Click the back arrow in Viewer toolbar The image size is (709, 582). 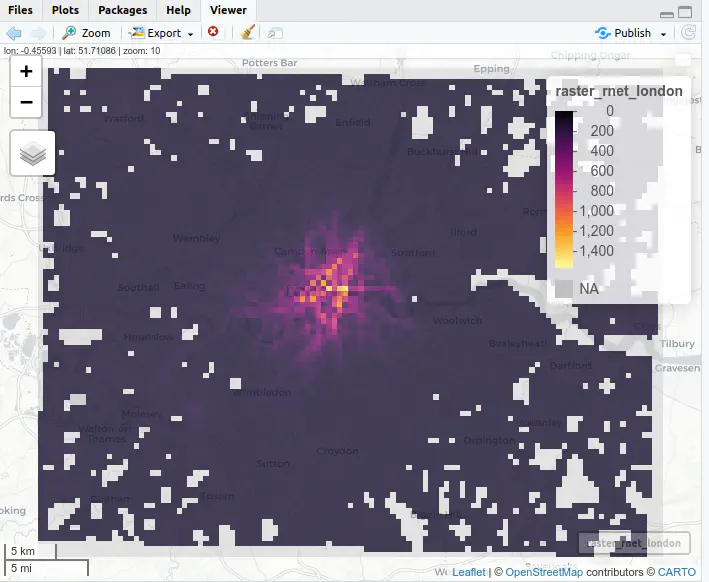(x=14, y=32)
